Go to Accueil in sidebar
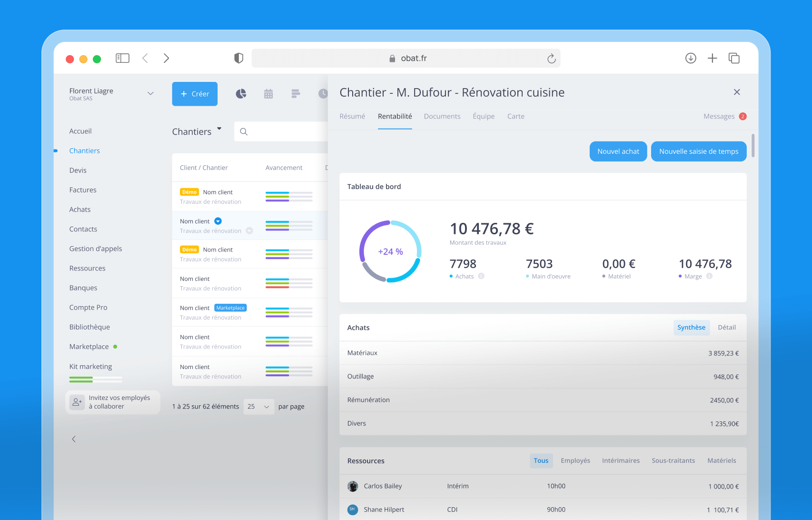The width and height of the screenshot is (812, 520). point(80,131)
